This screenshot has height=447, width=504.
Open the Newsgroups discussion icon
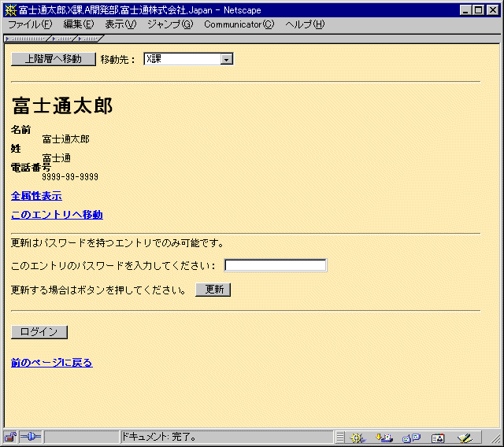coord(411,438)
